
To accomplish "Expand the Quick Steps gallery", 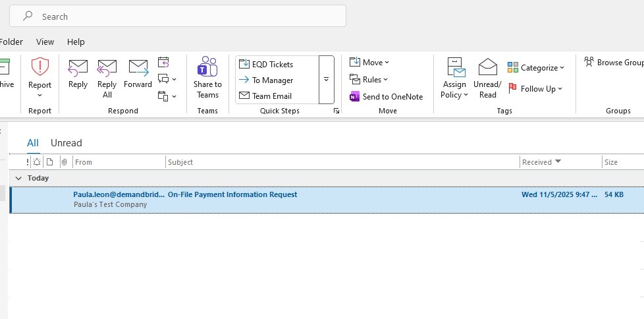I will 327,79.
